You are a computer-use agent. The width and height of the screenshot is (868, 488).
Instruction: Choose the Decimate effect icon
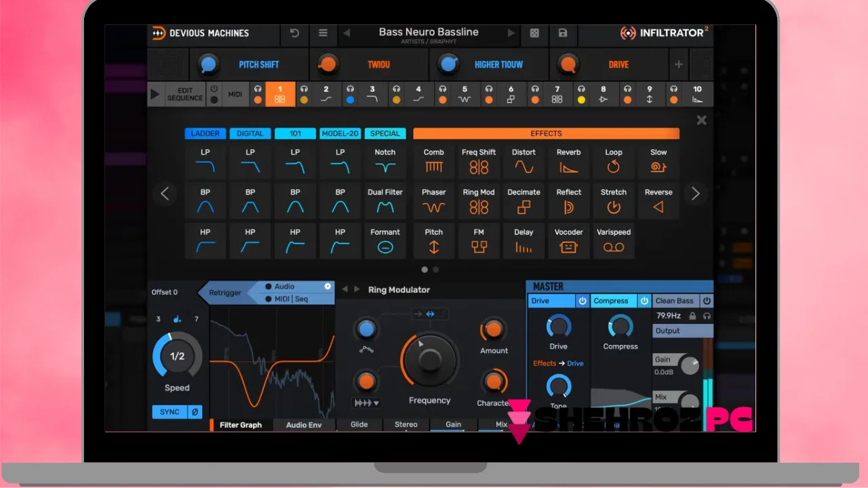pos(524,207)
